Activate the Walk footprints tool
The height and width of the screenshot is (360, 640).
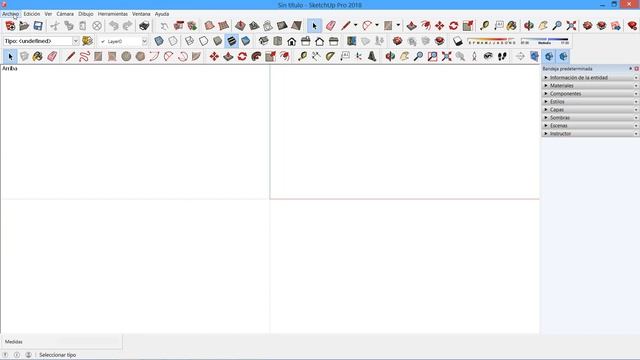click(x=502, y=56)
